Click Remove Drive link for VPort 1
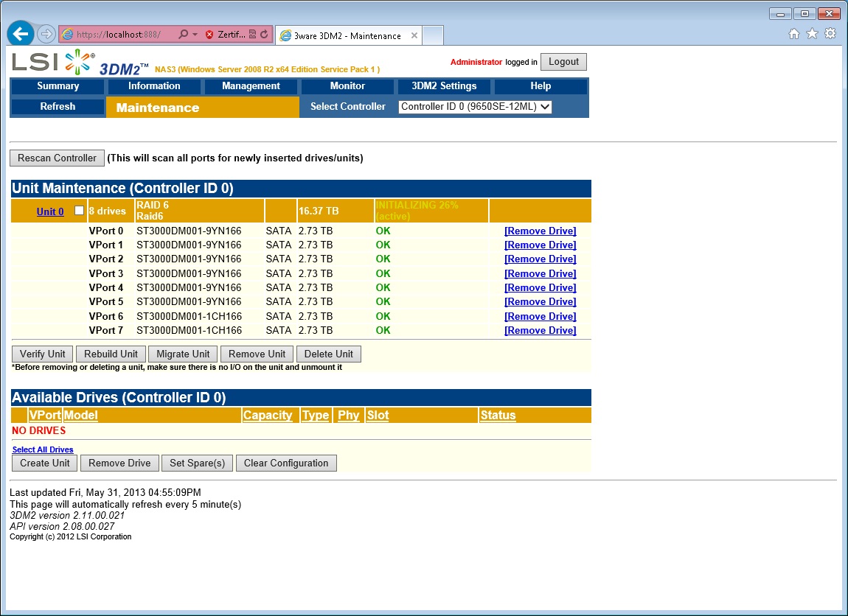Image resolution: width=848 pixels, height=616 pixels. [541, 245]
